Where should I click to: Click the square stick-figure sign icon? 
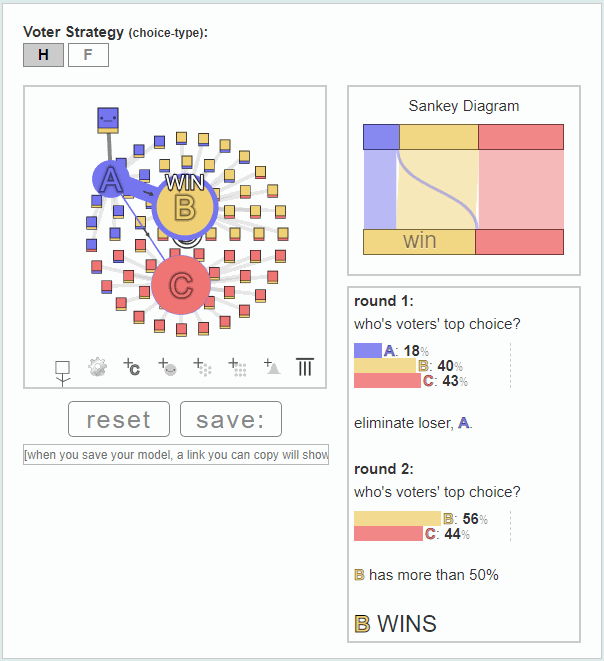click(63, 373)
